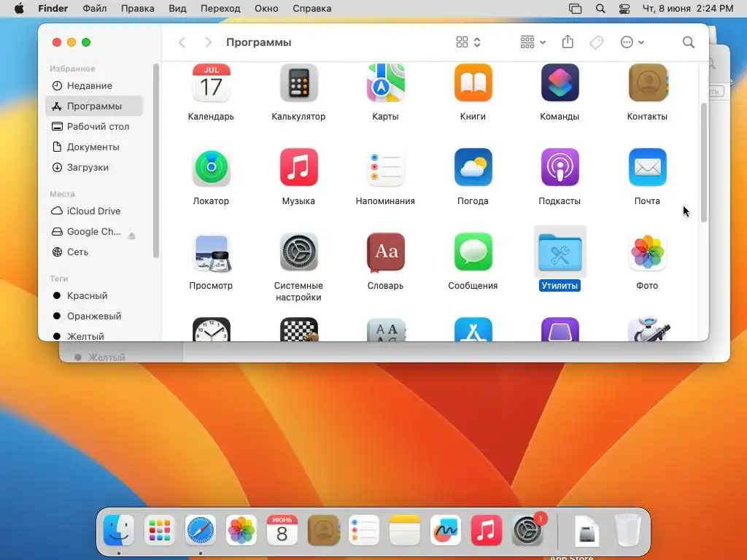Open Notes from the Dock
The width and height of the screenshot is (747, 560).
[x=404, y=530]
